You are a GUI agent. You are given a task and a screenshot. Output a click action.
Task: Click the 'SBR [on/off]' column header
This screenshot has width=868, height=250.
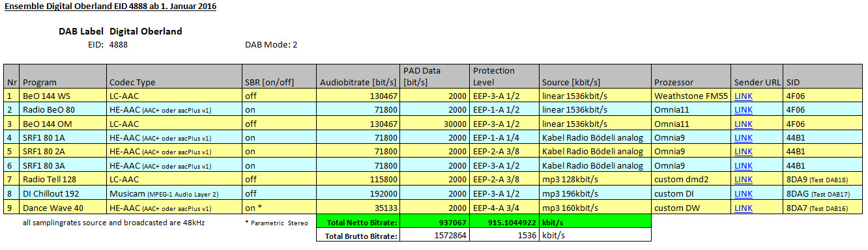click(x=280, y=76)
